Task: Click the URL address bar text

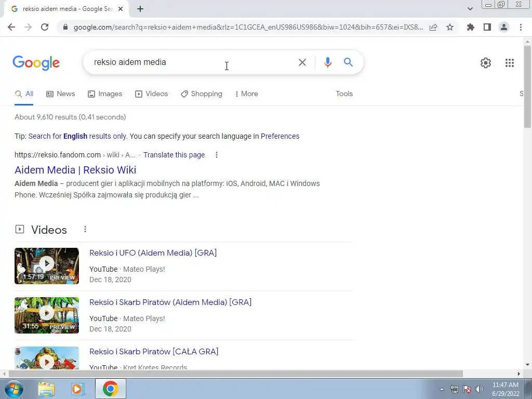Action: (248, 27)
